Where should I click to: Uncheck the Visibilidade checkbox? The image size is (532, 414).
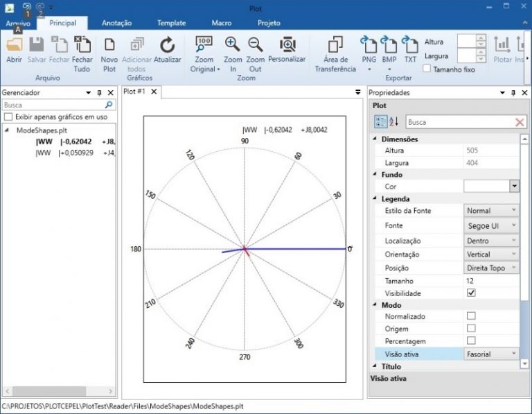(x=471, y=293)
